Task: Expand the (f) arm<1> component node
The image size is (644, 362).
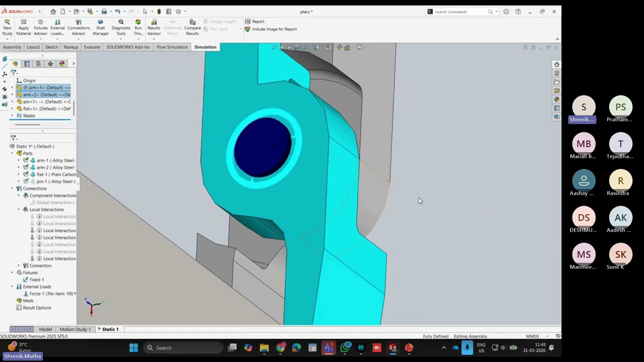Action: (12, 87)
